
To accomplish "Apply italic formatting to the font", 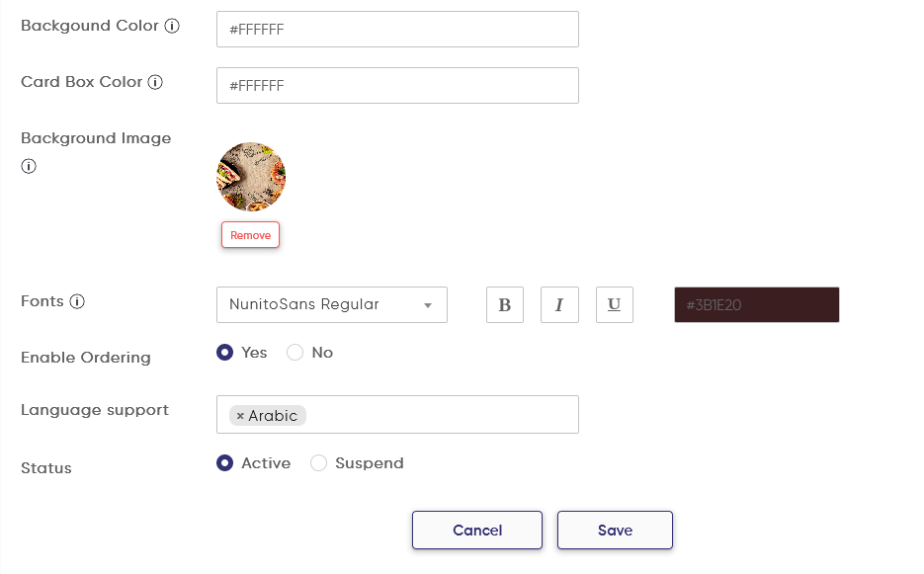I will click(x=559, y=304).
